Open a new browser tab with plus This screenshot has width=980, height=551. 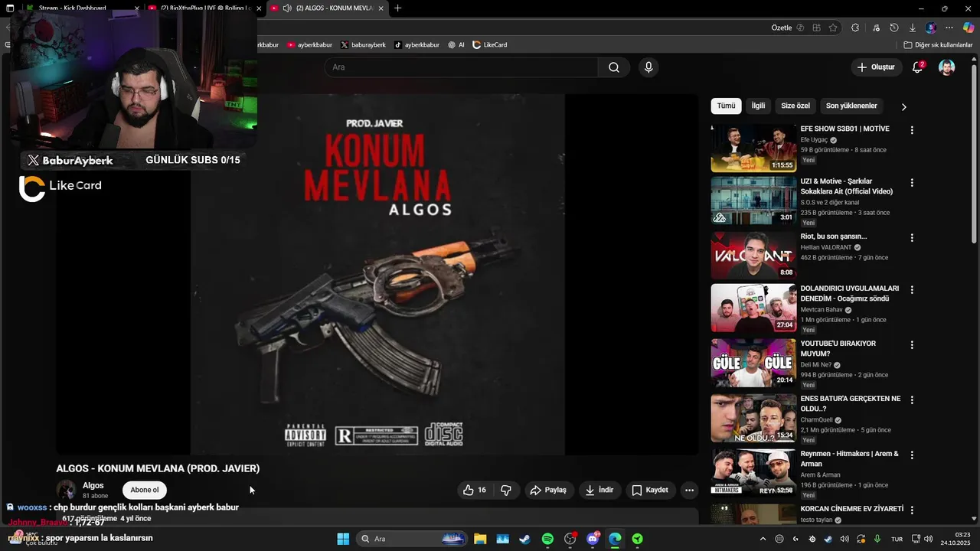click(x=397, y=8)
